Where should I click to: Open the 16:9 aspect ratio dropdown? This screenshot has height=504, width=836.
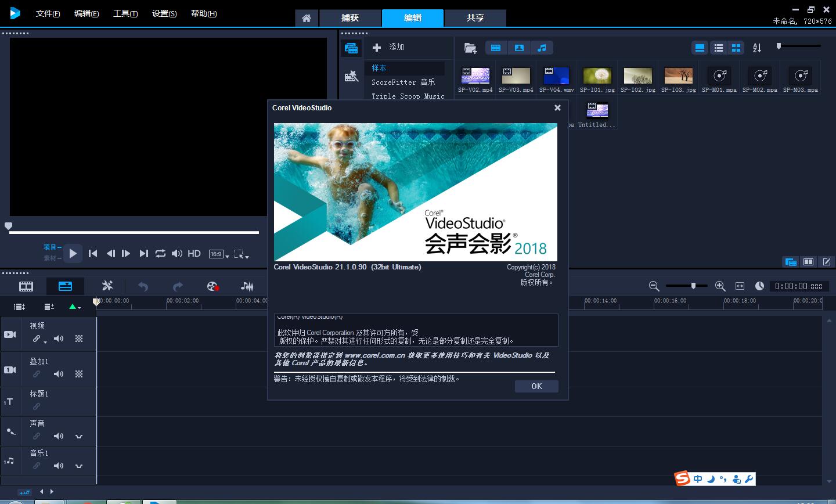[x=219, y=254]
